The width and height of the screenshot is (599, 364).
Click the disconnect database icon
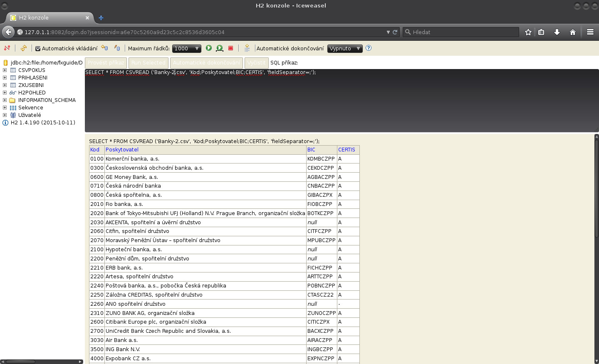[x=7, y=48]
